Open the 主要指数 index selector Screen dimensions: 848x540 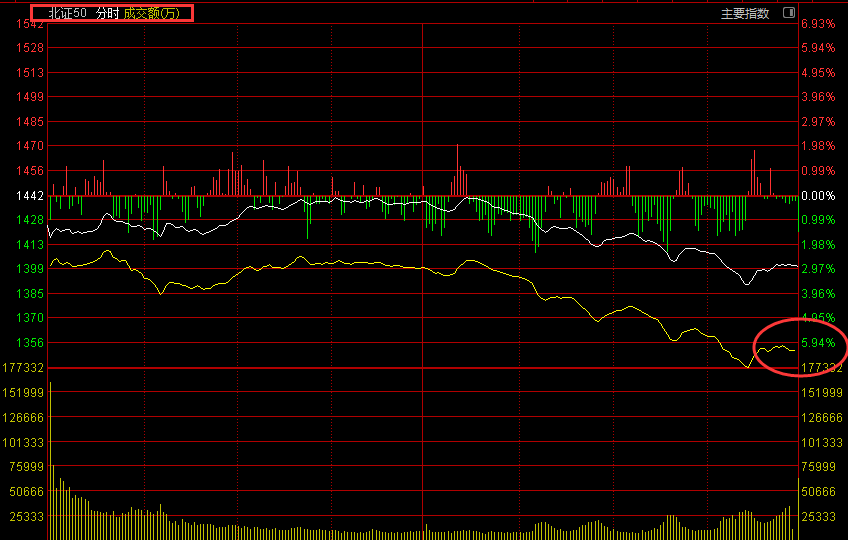pos(745,14)
